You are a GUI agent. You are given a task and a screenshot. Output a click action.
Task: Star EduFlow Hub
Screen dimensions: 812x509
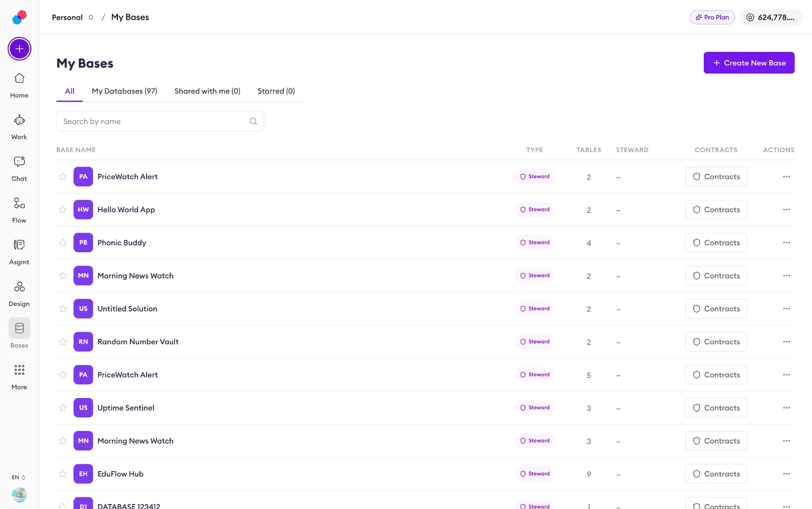63,474
